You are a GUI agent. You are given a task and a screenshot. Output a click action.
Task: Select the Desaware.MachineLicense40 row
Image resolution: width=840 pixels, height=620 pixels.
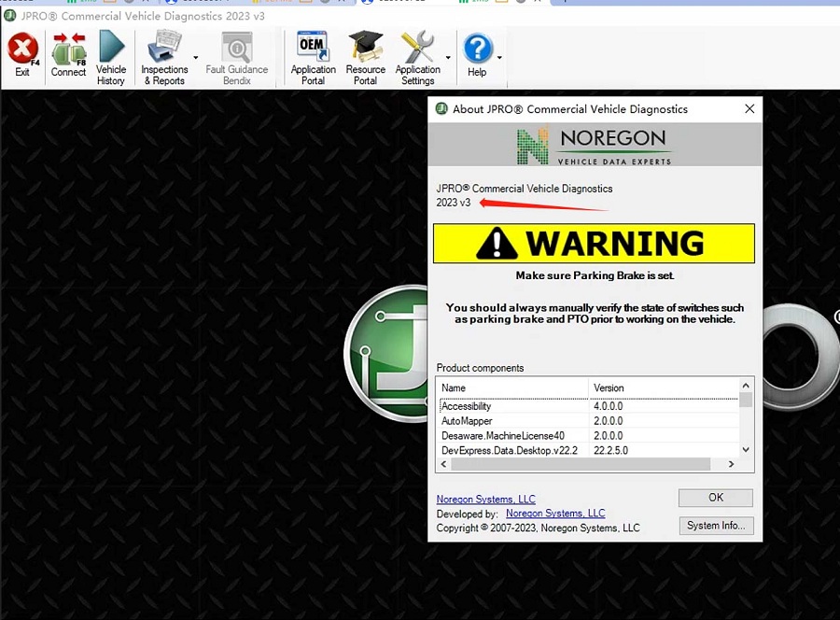point(588,436)
